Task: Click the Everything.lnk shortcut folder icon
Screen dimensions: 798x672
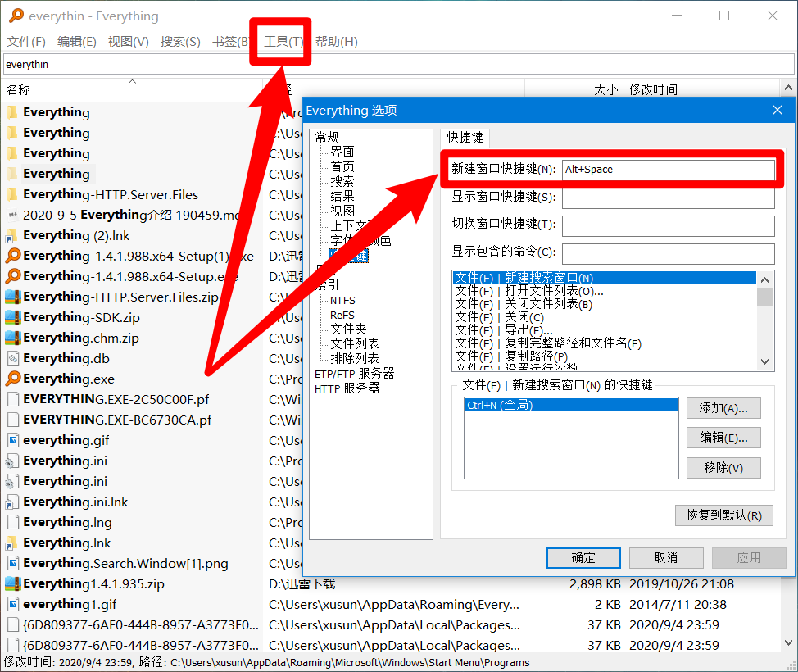Action: pos(13,543)
